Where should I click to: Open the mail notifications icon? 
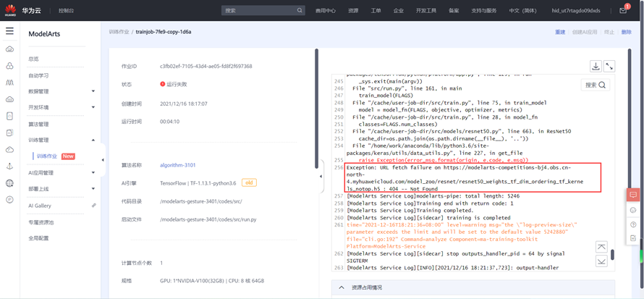tap(624, 10)
